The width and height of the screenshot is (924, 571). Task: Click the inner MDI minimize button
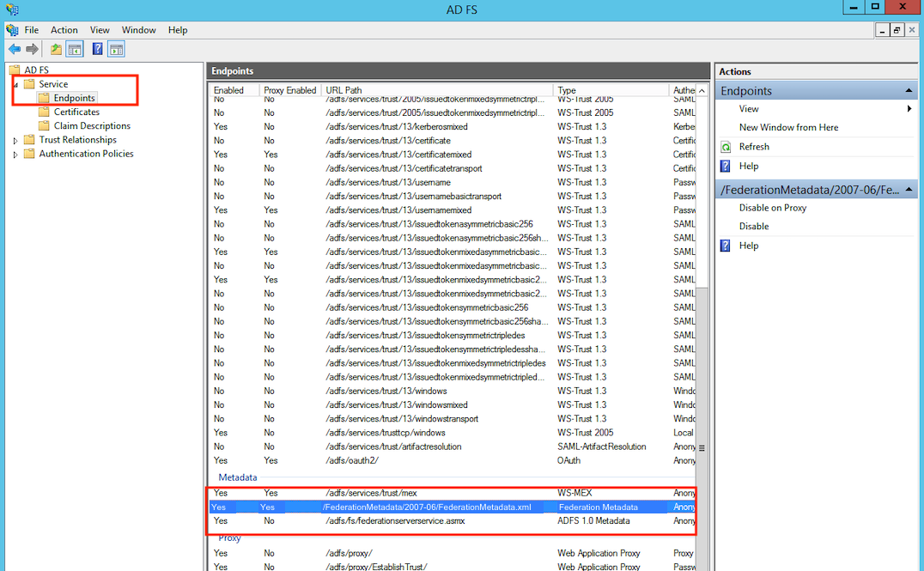pyautogui.click(x=882, y=29)
